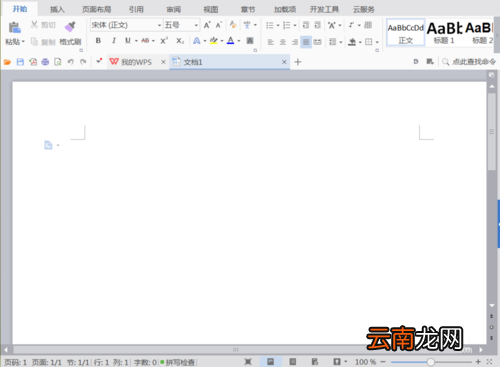Select the justify alignment button
500x367 pixels.
click(306, 42)
